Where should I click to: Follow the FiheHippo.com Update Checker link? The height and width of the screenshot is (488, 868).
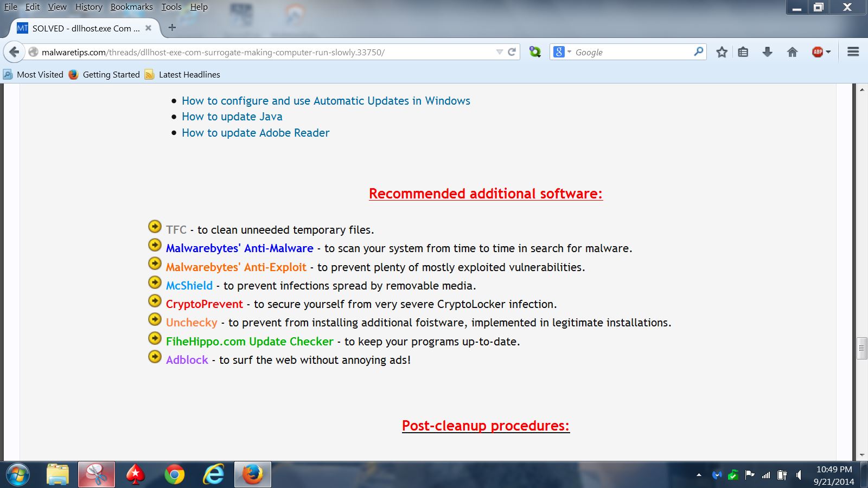(250, 342)
